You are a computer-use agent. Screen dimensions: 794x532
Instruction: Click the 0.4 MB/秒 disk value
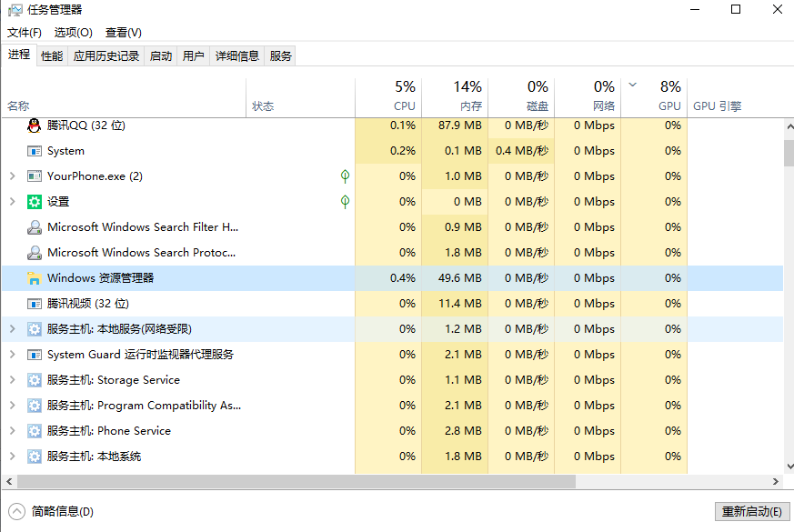[522, 151]
